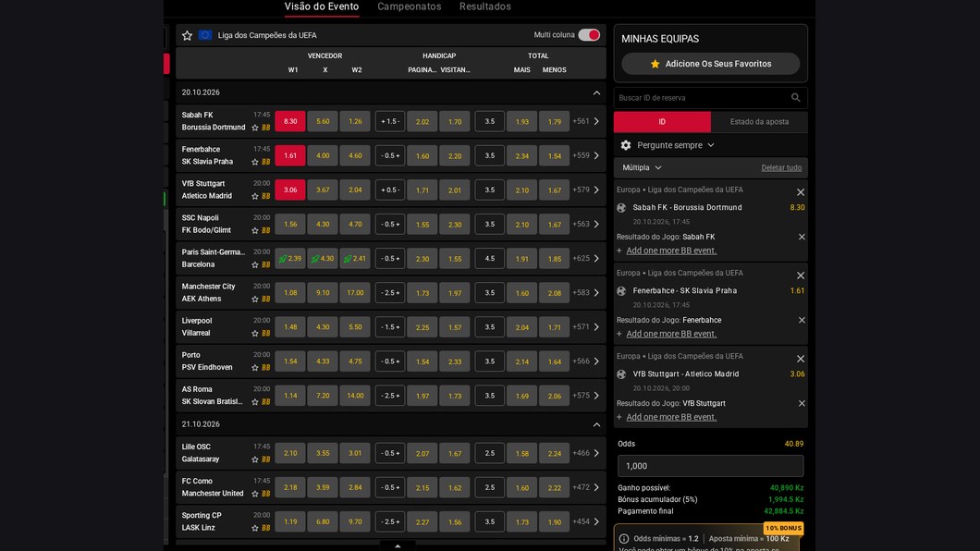Screen dimensions: 980x551
Task: Switch to the Campeonatos tab
Action: [x=410, y=6]
